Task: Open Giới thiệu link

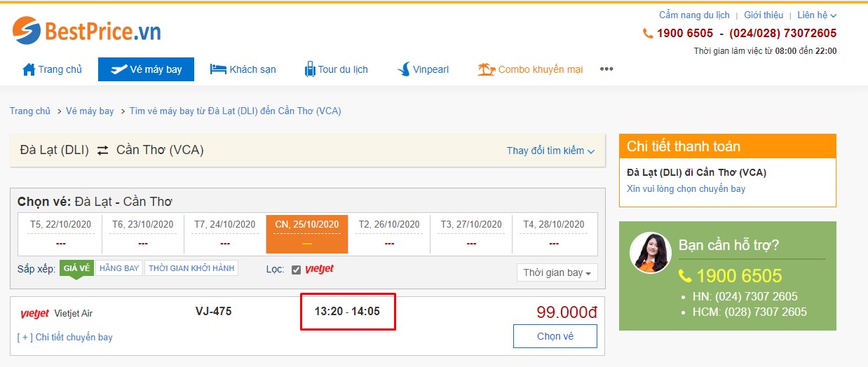Action: pos(764,15)
